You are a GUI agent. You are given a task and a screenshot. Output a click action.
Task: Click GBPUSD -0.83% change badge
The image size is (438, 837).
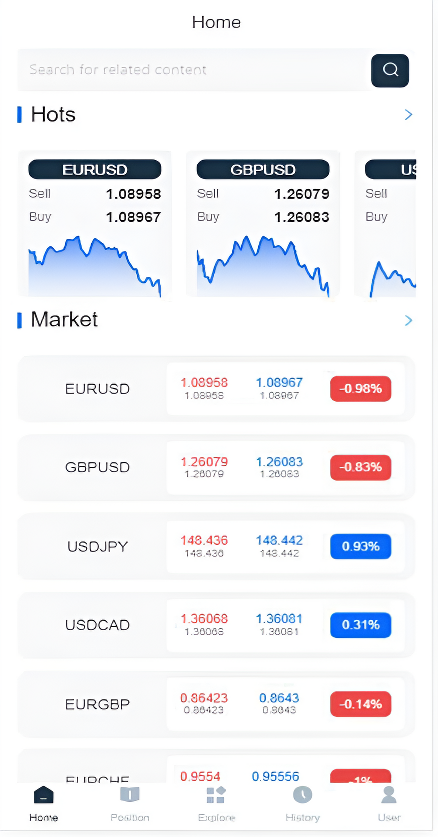361,467
